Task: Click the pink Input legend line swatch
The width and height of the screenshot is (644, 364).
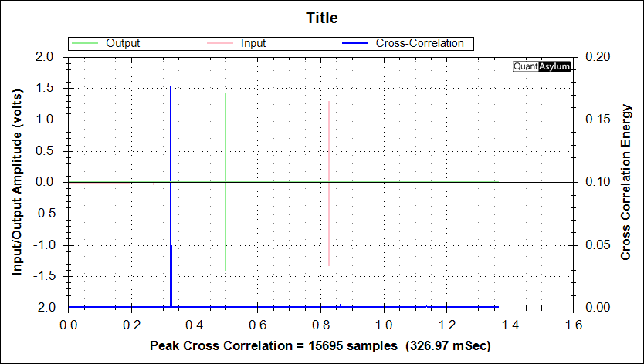Action: coord(220,43)
